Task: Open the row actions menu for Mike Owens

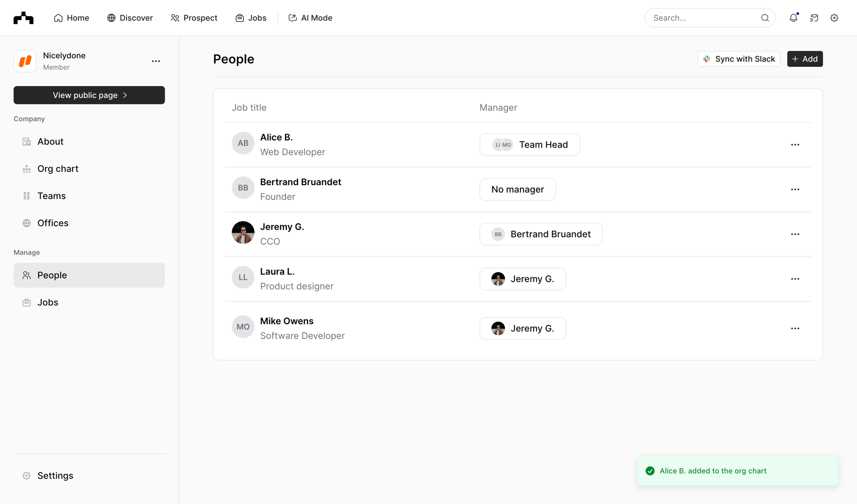Action: click(795, 328)
